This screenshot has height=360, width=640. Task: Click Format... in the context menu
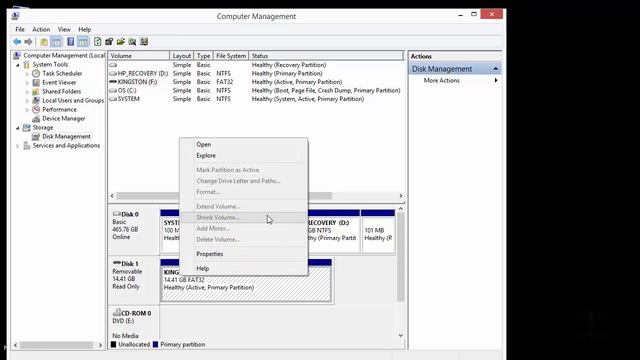244,192
